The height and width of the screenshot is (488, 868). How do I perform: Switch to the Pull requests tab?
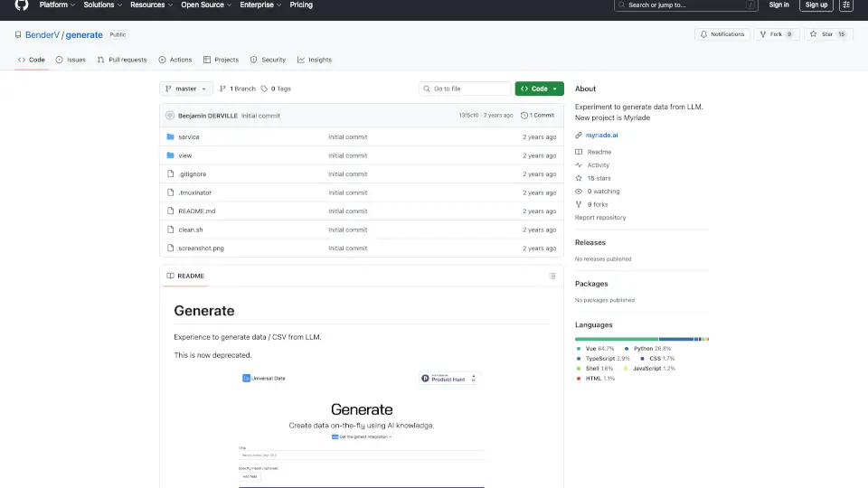[x=122, y=60]
